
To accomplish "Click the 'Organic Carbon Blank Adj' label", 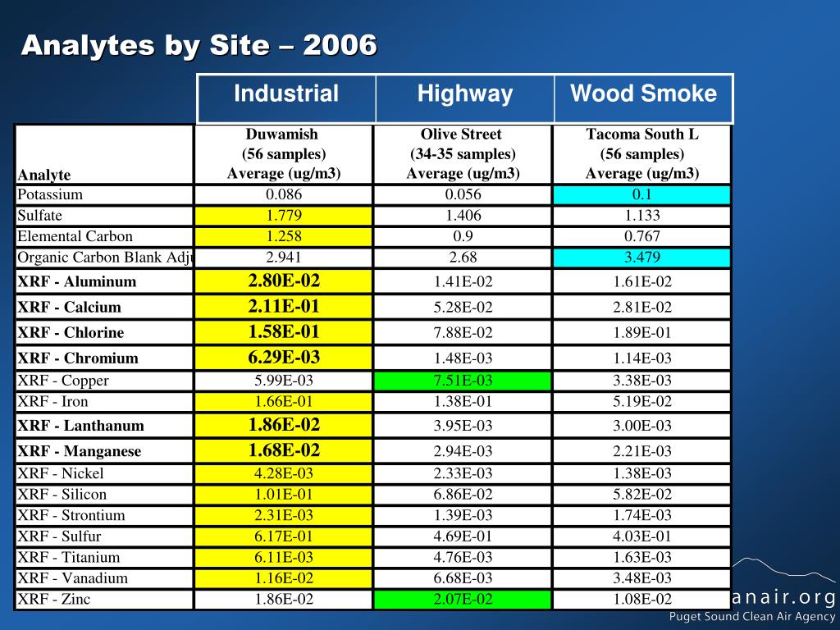I will [x=104, y=257].
